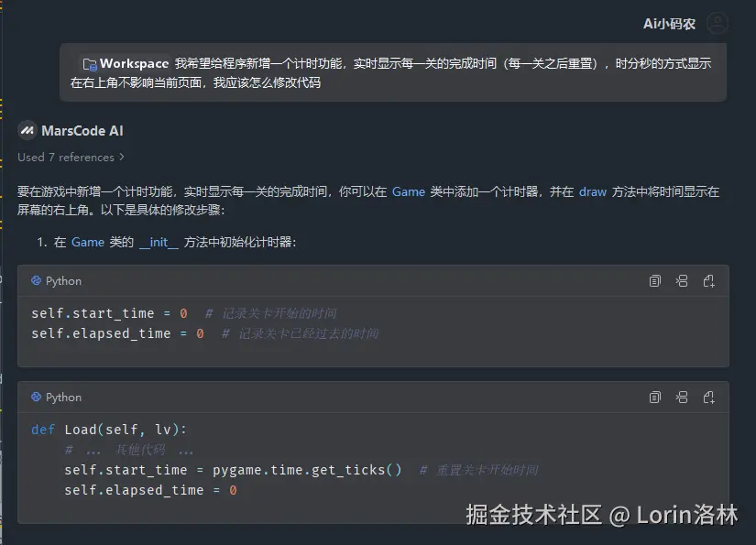This screenshot has width=756, height=545.
Task: Open the __init__ method link
Action: tap(159, 242)
